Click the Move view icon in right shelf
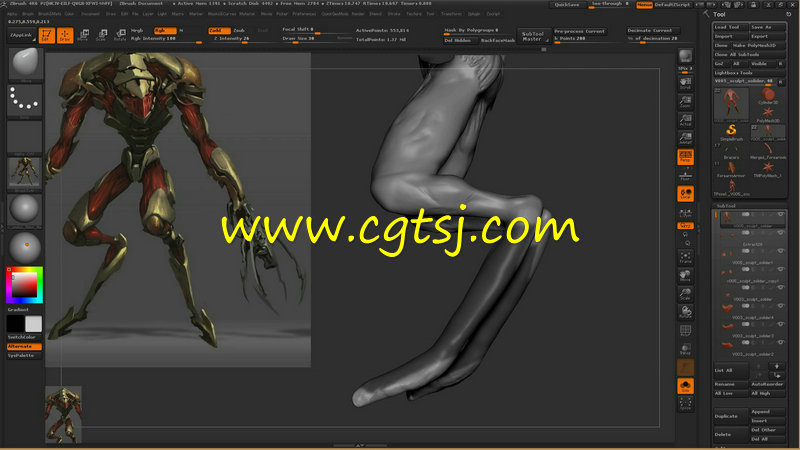Viewport: 800px width, 450px height. click(x=685, y=276)
